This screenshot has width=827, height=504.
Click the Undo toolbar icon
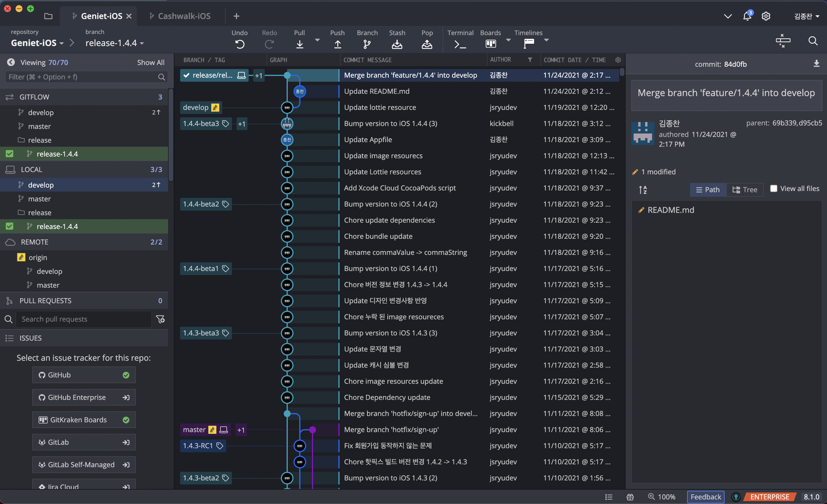240,44
